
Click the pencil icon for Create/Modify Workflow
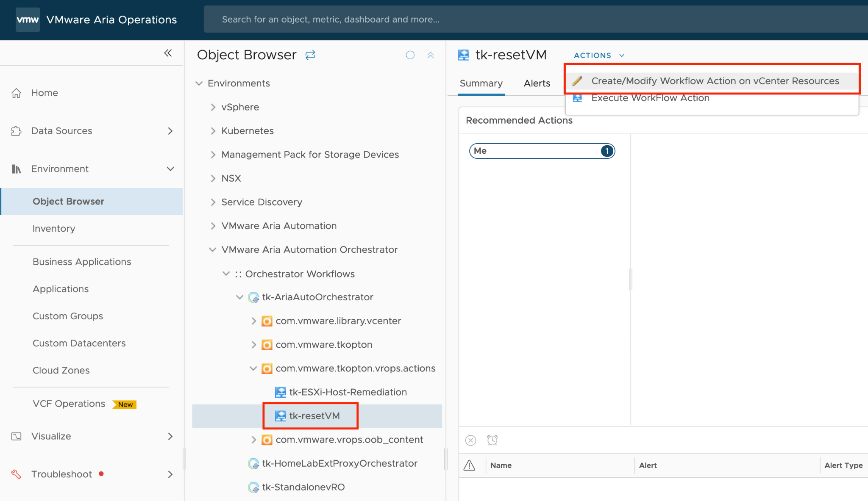577,81
